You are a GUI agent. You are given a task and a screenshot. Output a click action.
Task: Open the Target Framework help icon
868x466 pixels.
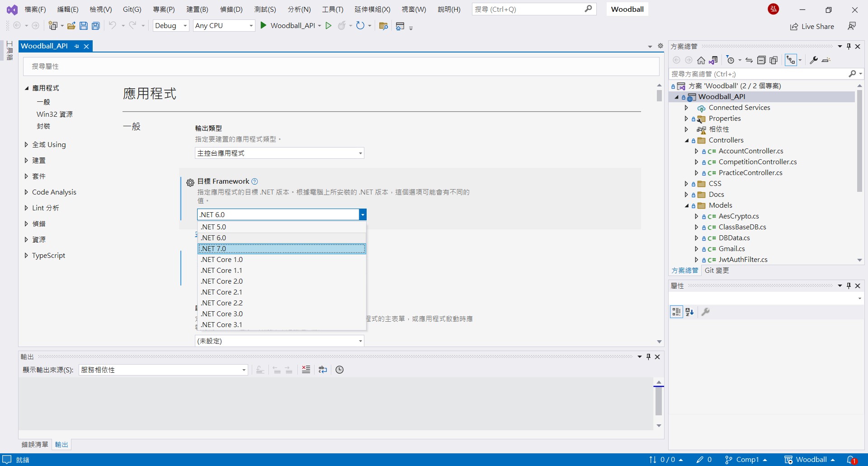(255, 181)
